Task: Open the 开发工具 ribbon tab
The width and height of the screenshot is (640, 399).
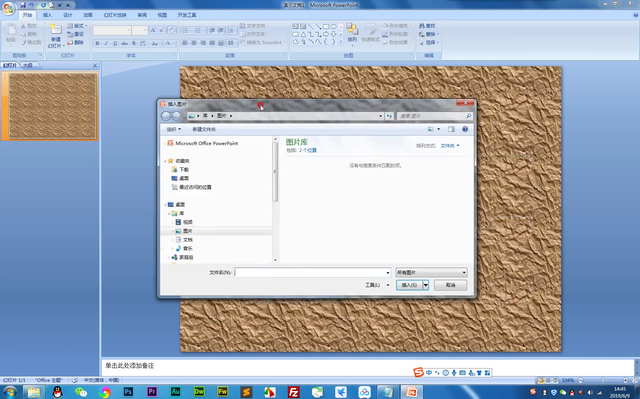Action: click(x=187, y=15)
